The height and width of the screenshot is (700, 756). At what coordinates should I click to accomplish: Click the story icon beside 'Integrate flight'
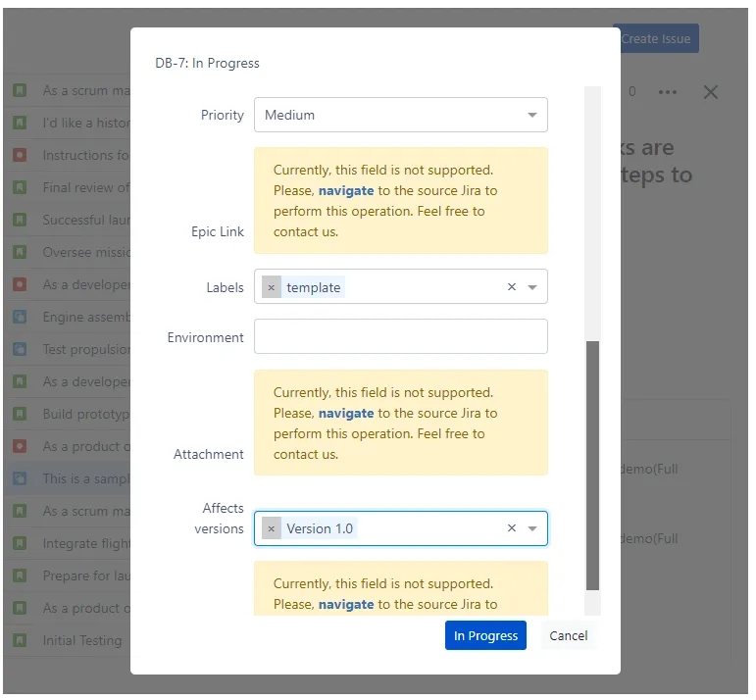coord(20,543)
